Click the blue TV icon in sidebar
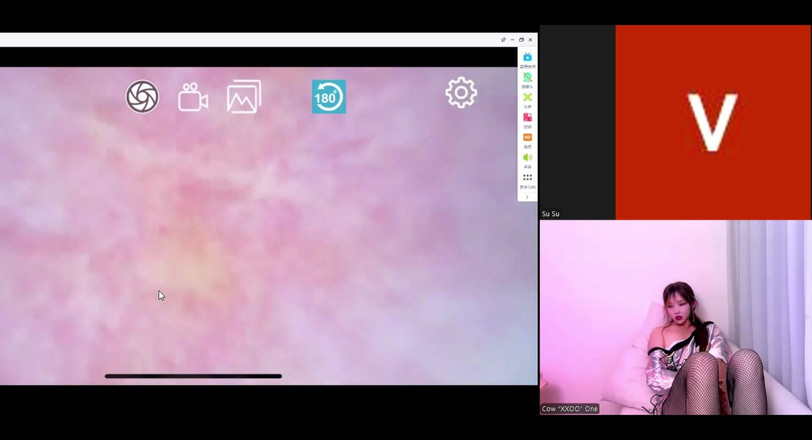812x440 pixels. (x=527, y=58)
